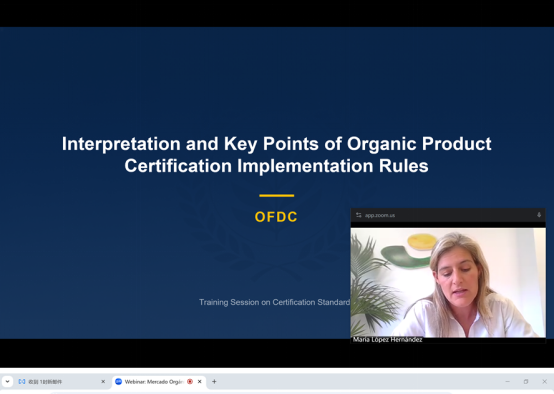Restore down the browser window
This screenshot has width=554, height=394.
click(526, 382)
